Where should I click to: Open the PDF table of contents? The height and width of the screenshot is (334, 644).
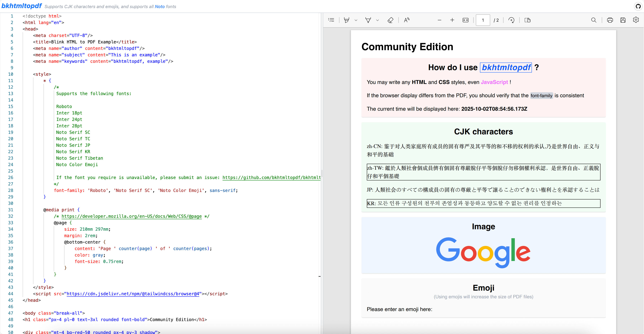(331, 20)
